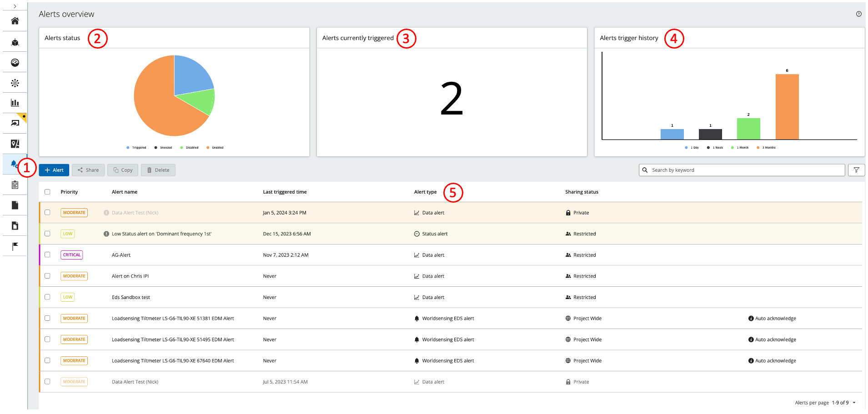Click the lock icon in the Jan 5, 2024 row
The width and height of the screenshot is (868, 414).
click(x=568, y=213)
